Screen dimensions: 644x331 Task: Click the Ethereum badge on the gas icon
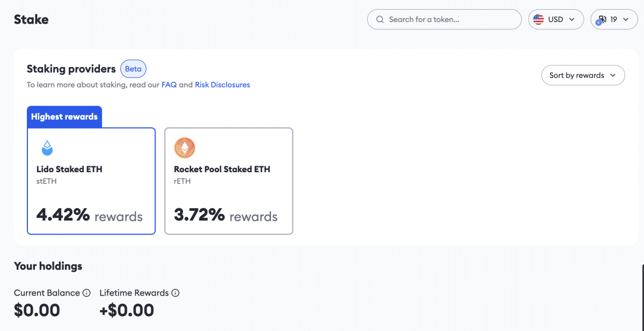[x=599, y=23]
